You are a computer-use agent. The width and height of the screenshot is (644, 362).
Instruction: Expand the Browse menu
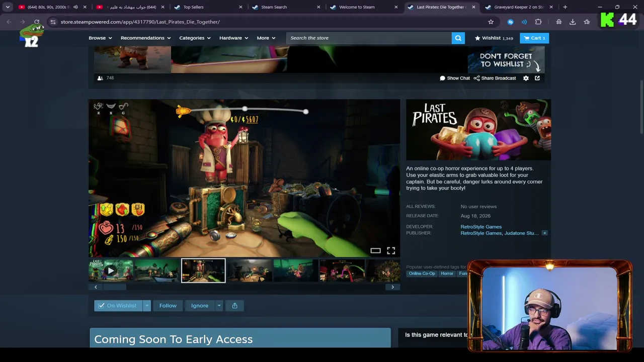100,38
